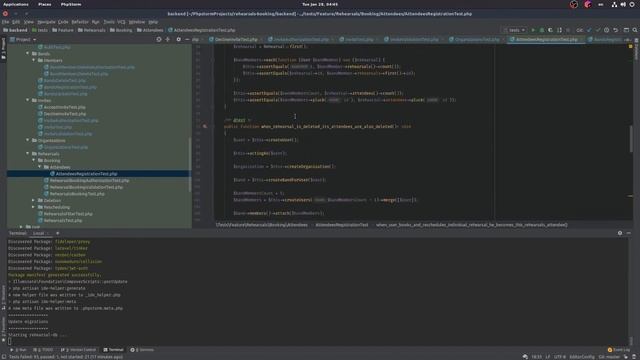
Task: Collapse the Rehearsals folder in project tree
Action: click(28, 153)
